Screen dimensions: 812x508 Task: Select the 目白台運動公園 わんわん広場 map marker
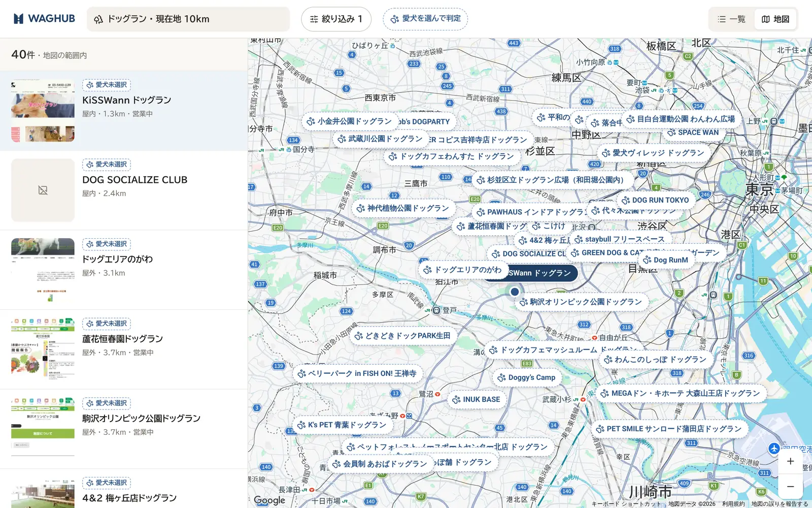pos(681,119)
